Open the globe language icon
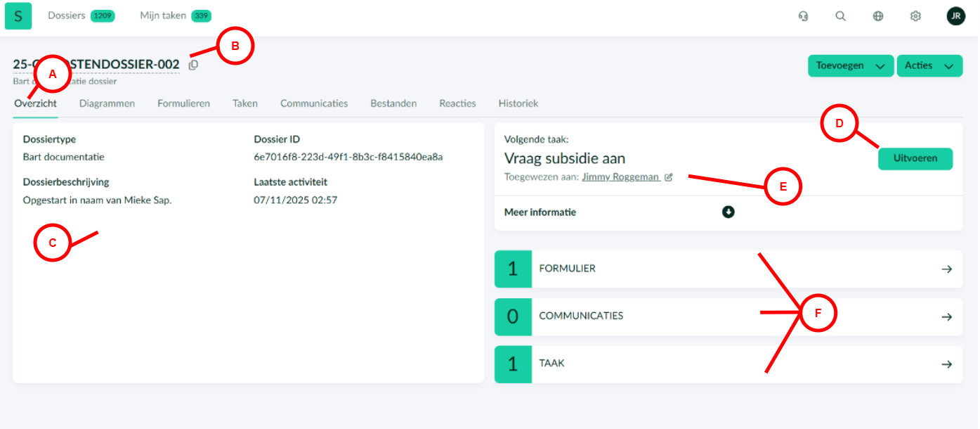The height and width of the screenshot is (429, 980). (878, 16)
